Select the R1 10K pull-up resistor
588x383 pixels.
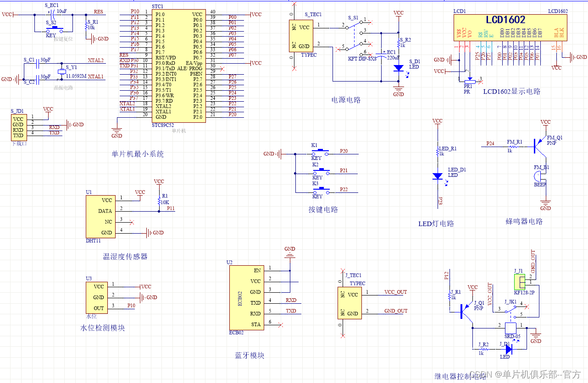pyautogui.click(x=159, y=200)
